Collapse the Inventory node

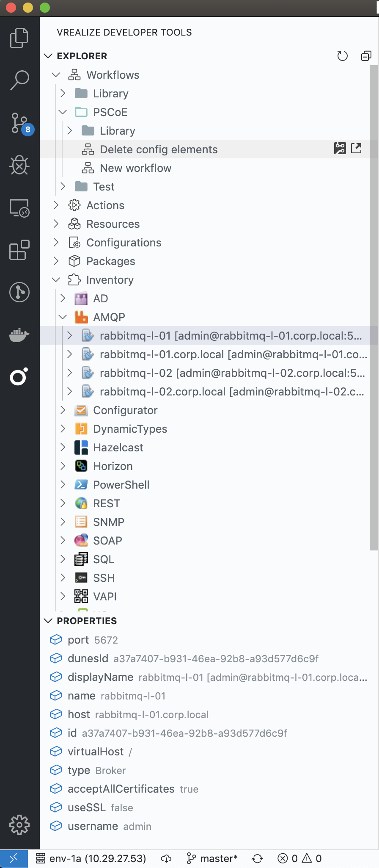click(56, 280)
